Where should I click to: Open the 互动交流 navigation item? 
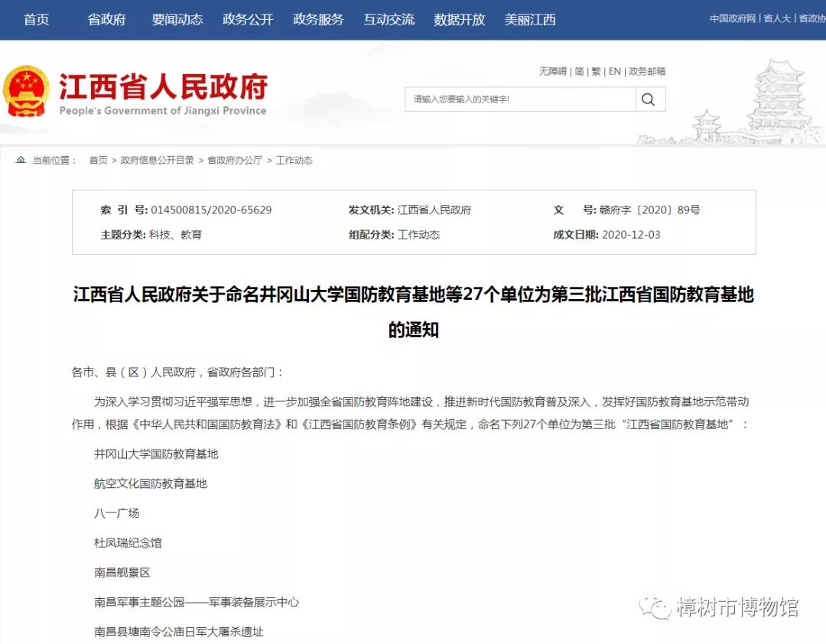[389, 20]
